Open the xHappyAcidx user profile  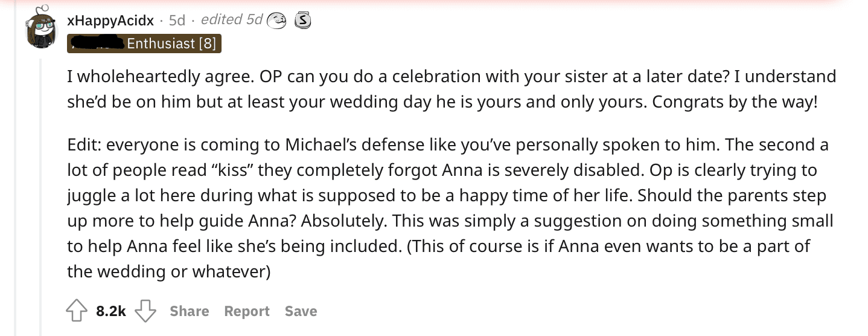coord(110,20)
